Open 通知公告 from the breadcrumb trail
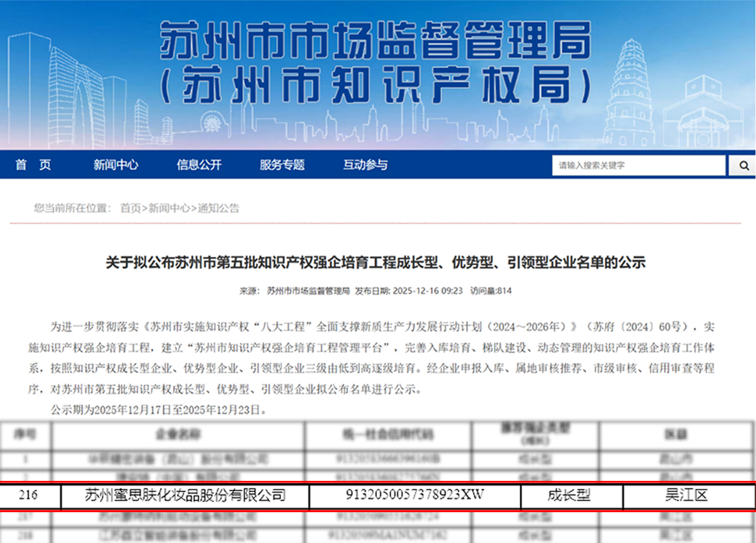The height and width of the screenshot is (543, 756). click(x=220, y=208)
